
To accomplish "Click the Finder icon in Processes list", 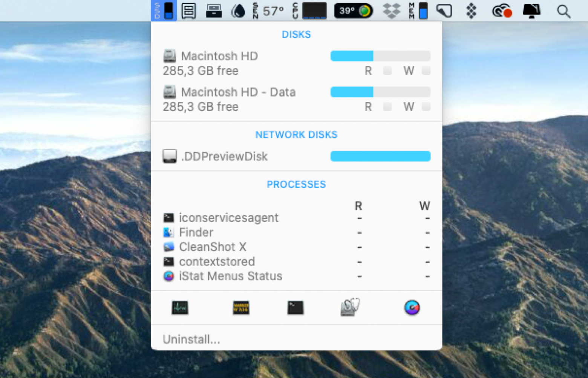I will coord(169,232).
